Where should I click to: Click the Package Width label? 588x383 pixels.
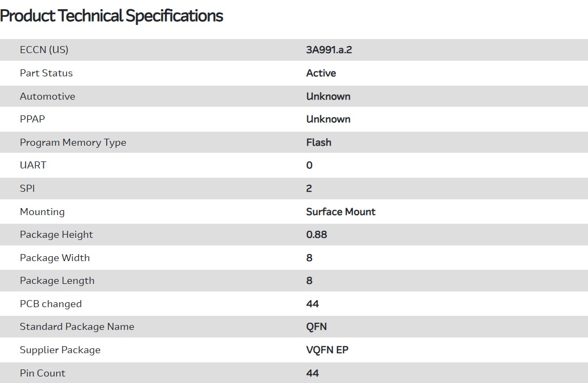click(x=55, y=258)
